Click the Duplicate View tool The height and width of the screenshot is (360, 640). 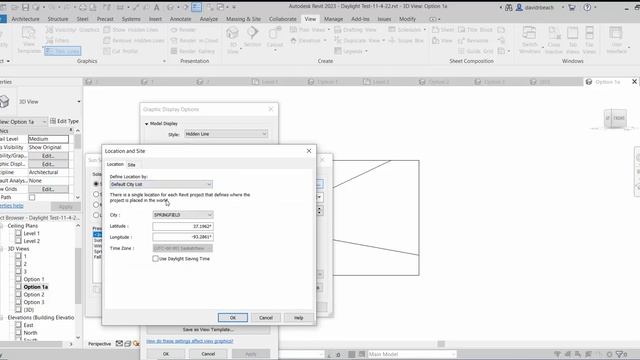[x=359, y=40]
